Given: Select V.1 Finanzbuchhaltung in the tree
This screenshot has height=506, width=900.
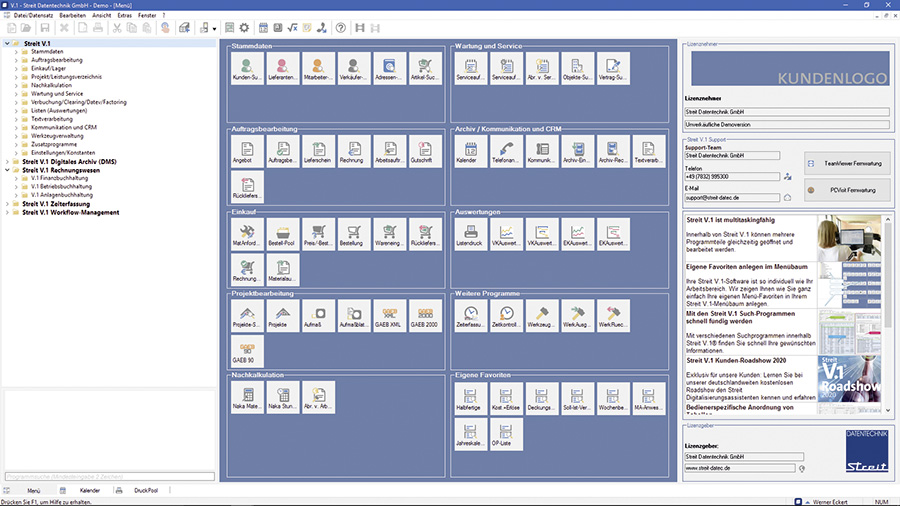Looking at the screenshot, I should [x=60, y=178].
